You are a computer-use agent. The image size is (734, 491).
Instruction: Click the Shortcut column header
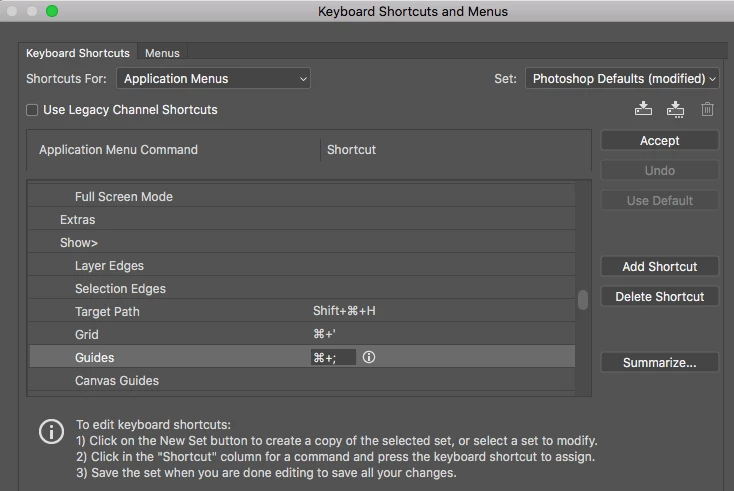(351, 150)
